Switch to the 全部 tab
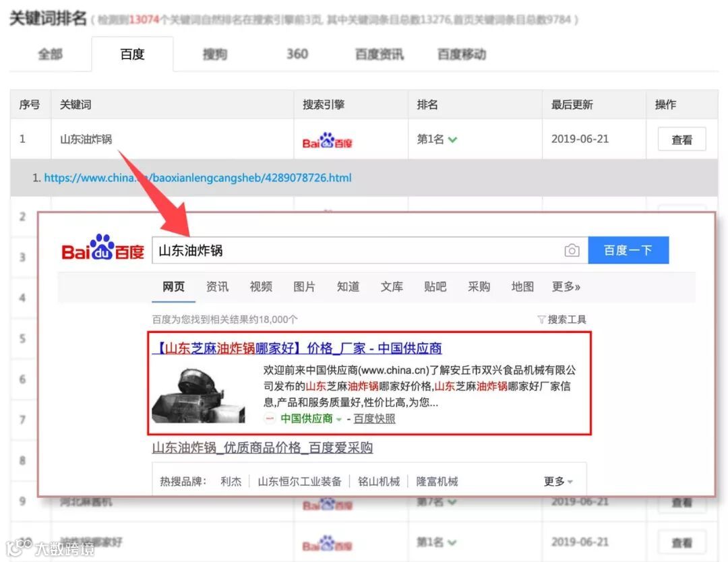 pos(50,55)
